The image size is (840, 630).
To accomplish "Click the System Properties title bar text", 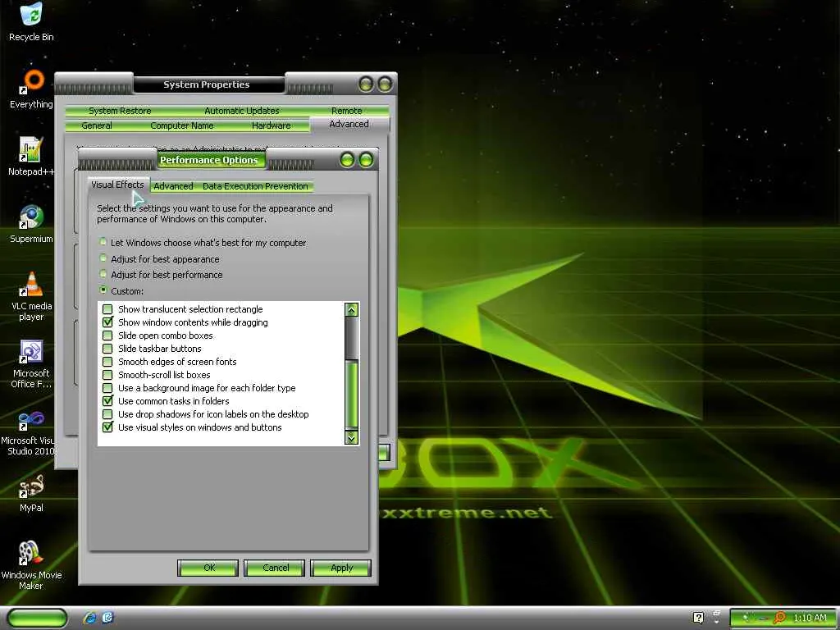I will 206,84.
